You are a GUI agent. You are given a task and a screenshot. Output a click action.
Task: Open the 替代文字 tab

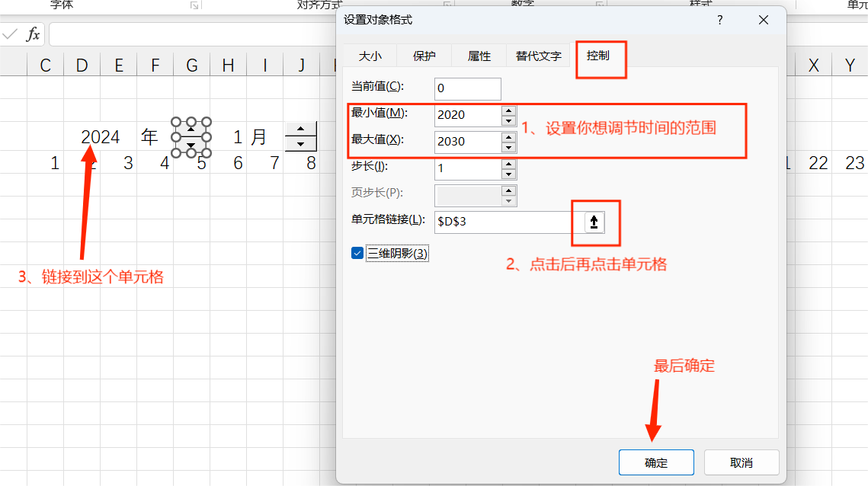coord(537,56)
